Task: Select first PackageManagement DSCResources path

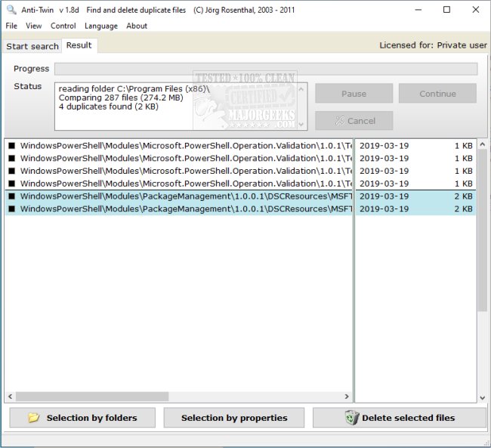Action: pos(186,196)
